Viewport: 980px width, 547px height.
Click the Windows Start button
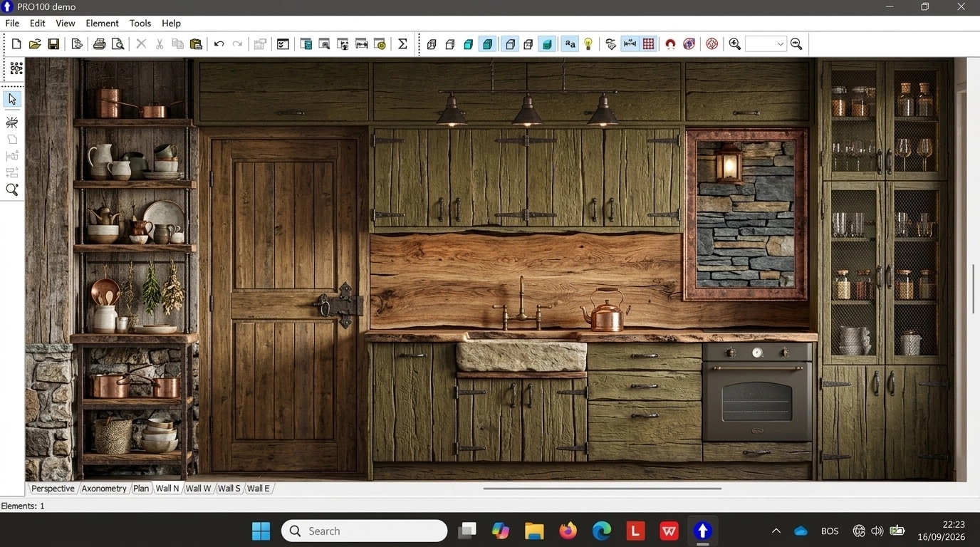261,531
